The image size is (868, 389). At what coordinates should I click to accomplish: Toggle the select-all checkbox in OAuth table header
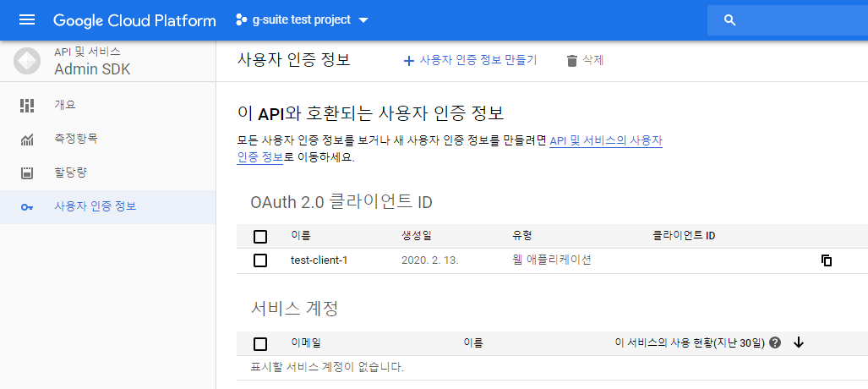click(x=260, y=237)
